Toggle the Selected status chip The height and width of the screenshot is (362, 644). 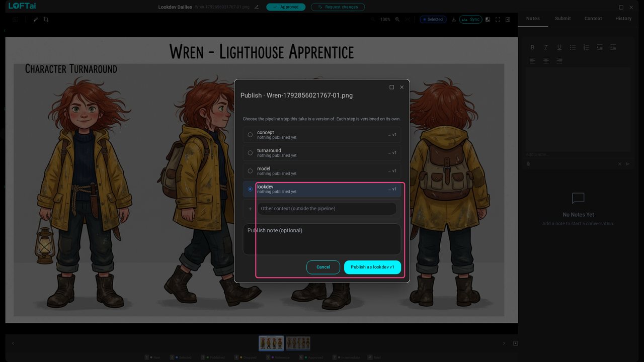click(433, 20)
